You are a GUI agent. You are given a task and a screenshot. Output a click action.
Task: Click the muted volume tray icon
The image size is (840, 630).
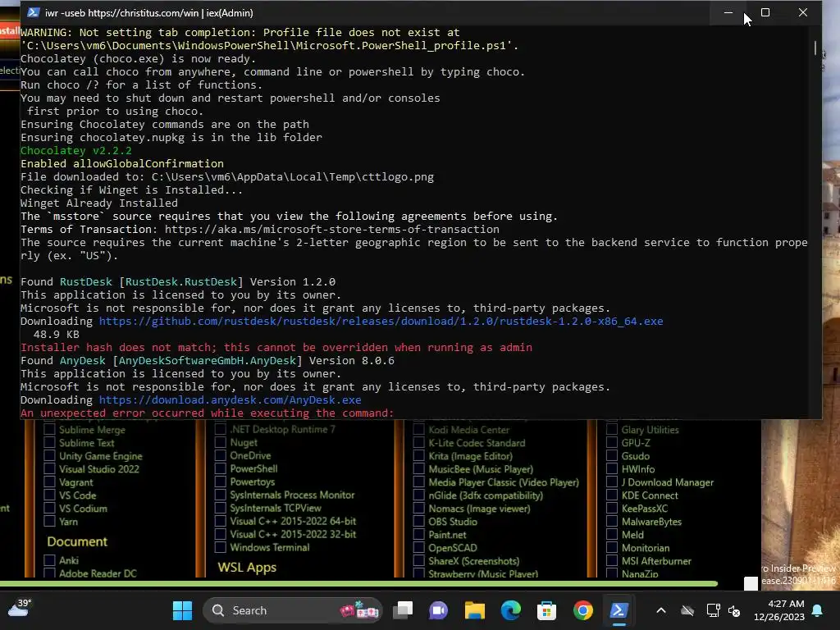734,610
